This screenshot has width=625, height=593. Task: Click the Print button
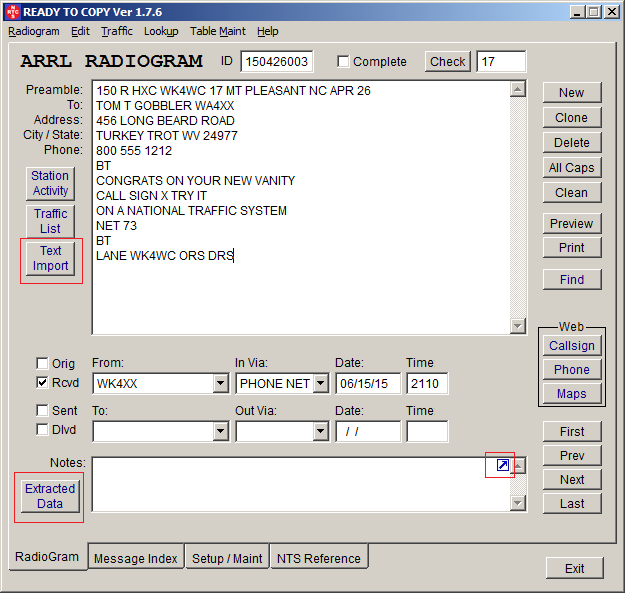(572, 247)
